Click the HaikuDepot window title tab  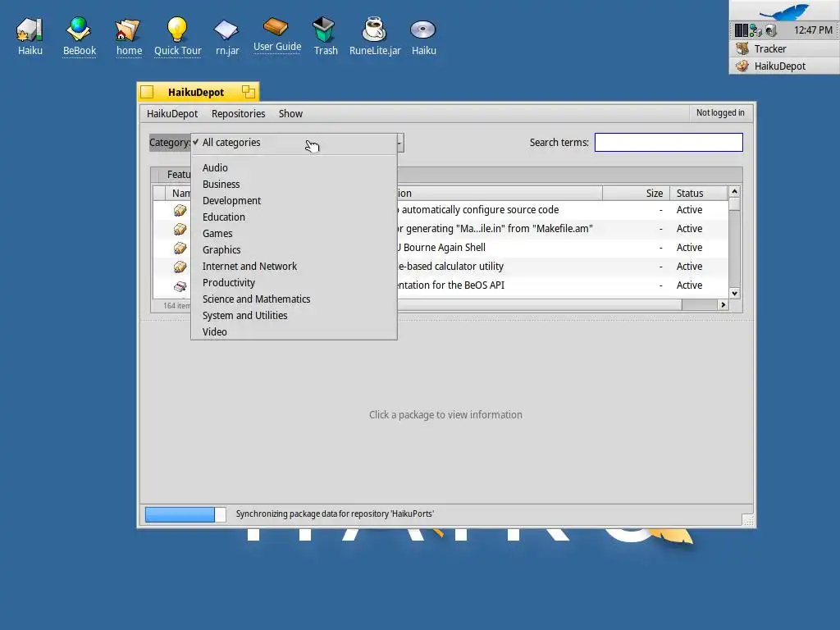click(196, 92)
